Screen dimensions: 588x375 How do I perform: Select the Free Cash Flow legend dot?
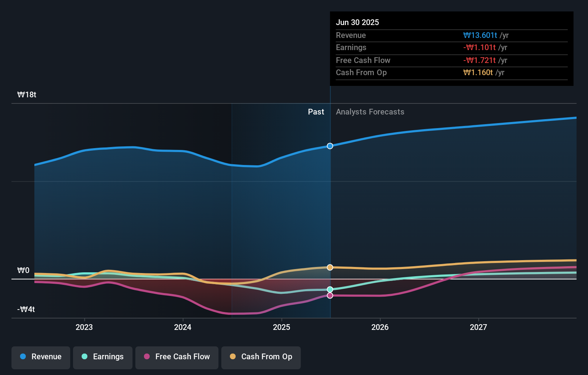[x=147, y=357]
